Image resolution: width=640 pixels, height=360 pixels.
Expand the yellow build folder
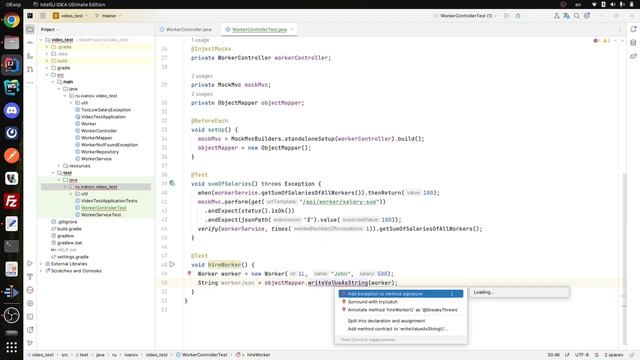47,61
